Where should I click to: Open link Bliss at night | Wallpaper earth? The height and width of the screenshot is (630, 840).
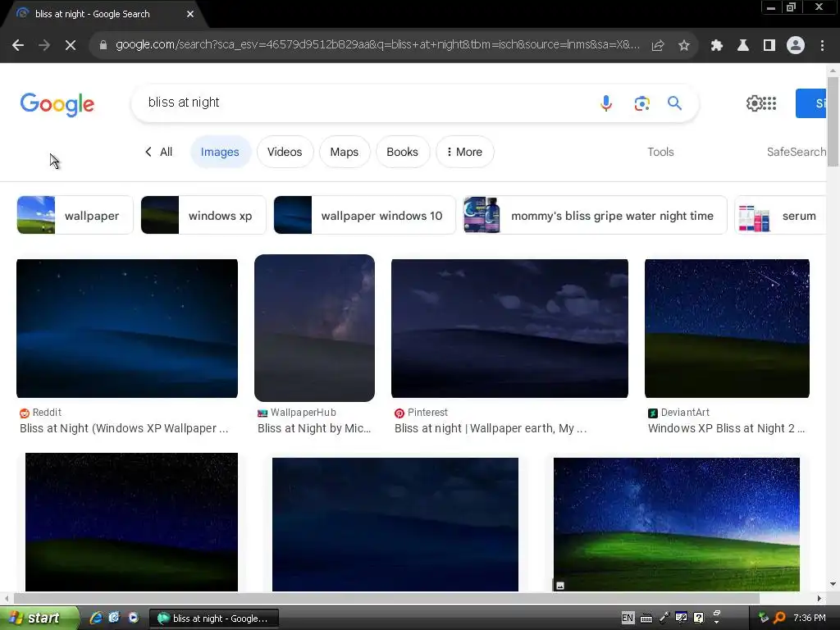(491, 428)
